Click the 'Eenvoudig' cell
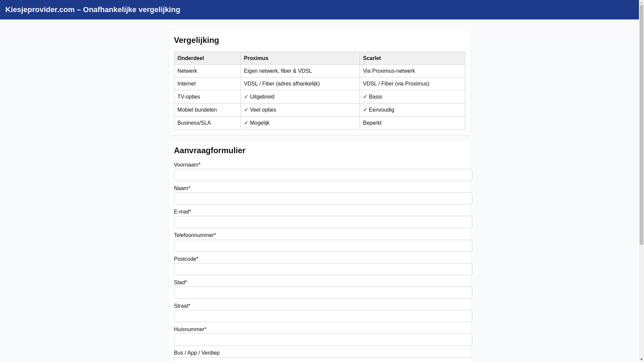 (x=412, y=110)
